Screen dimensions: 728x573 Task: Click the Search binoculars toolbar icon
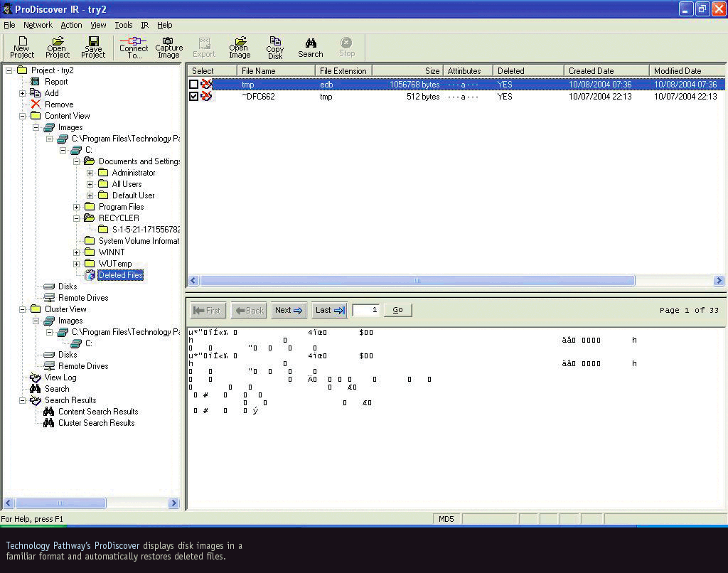[311, 48]
